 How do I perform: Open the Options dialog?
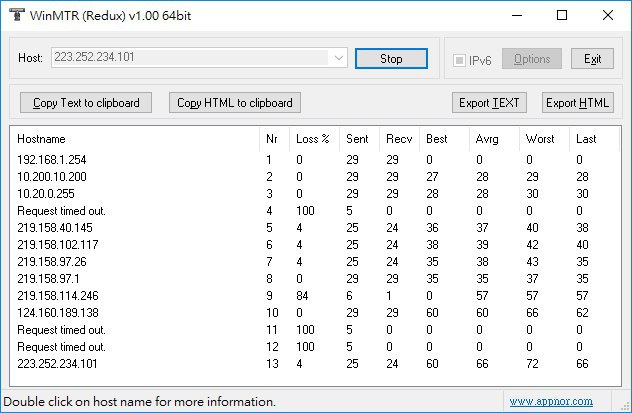point(532,59)
